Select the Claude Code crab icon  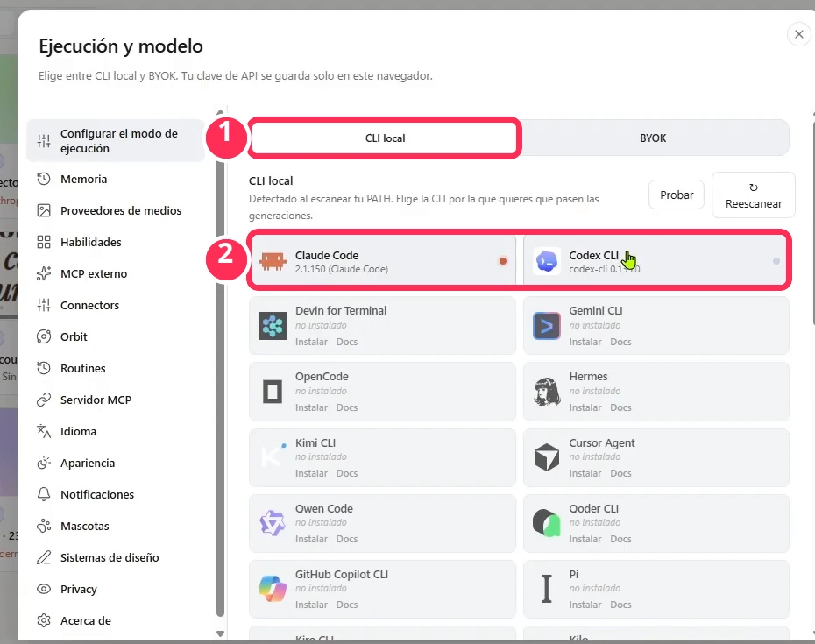[x=273, y=261]
